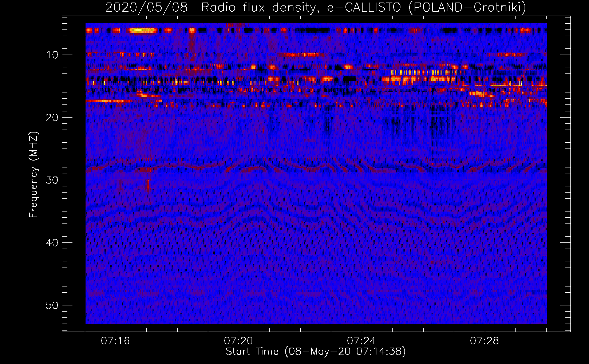The height and width of the screenshot is (364, 589).
Task: Click the 07:24 time tick label
Action: tap(361, 341)
